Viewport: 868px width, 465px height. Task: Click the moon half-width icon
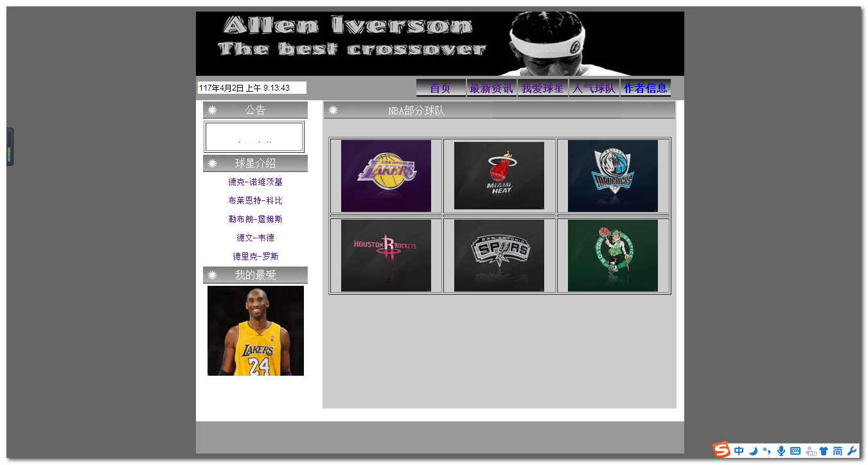[753, 451]
